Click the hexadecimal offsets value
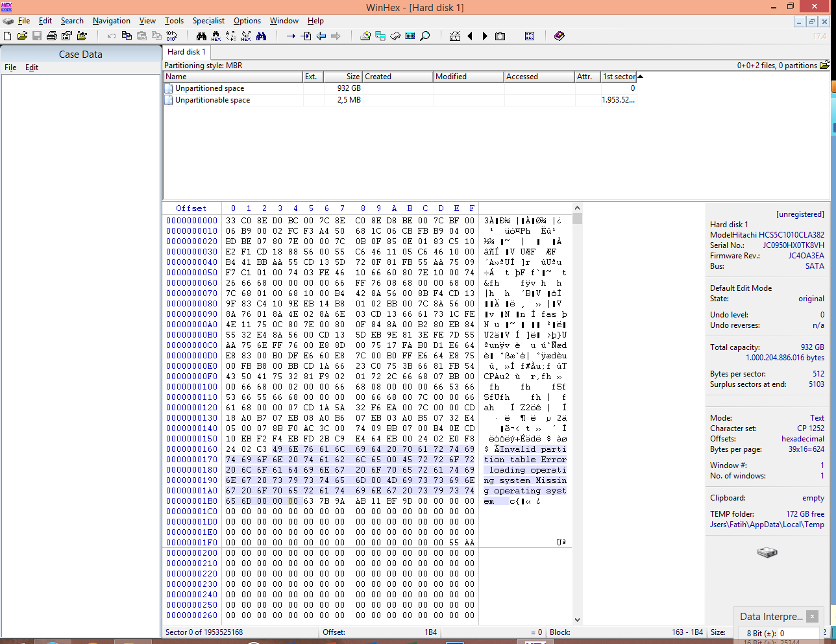Screen dimensions: 836x644 (803, 439)
